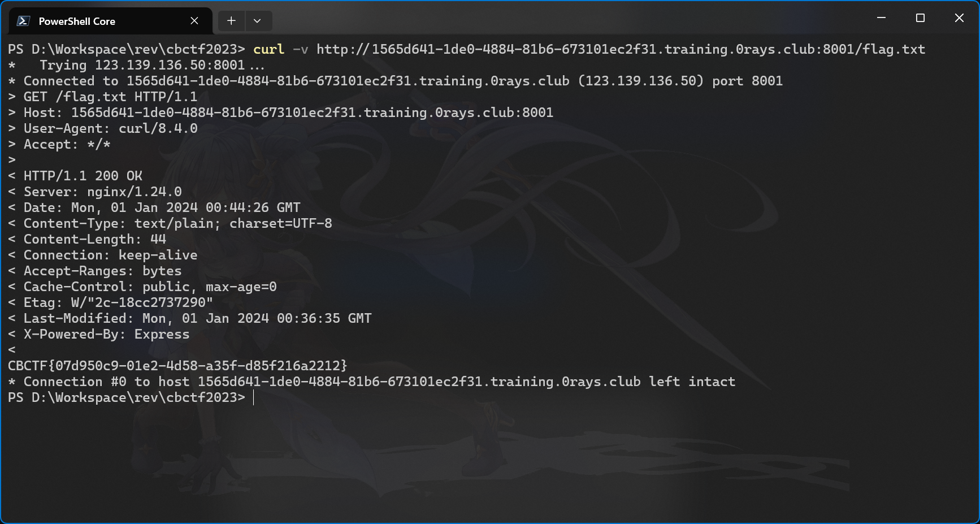Click the PowerShell icon on the tab
This screenshot has height=524, width=980.
point(23,21)
